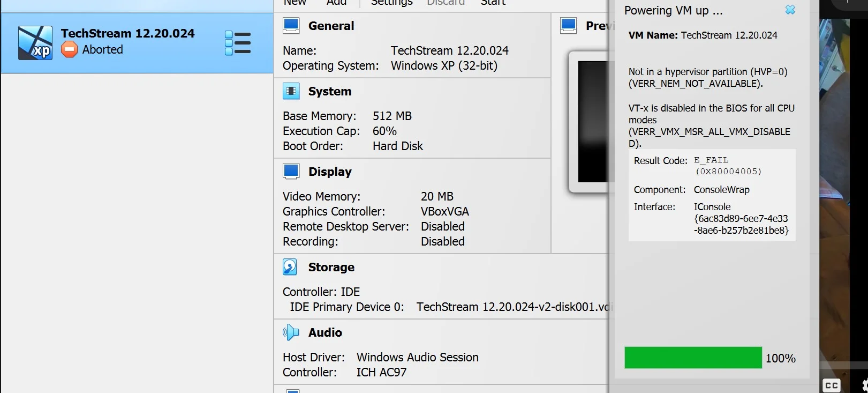Open the System settings header

click(x=330, y=91)
